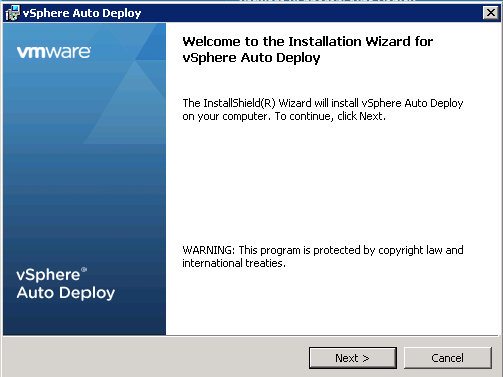Close the vSphere Auto Deploy dialog
The width and height of the screenshot is (503, 377).
coord(491,13)
